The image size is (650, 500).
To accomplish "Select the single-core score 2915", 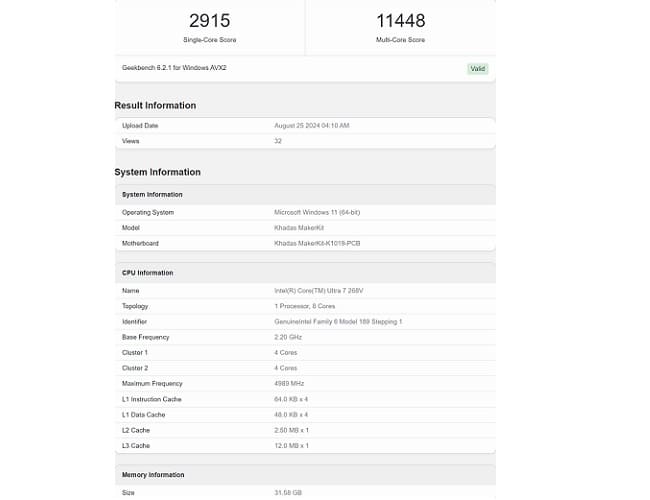I will (x=209, y=21).
